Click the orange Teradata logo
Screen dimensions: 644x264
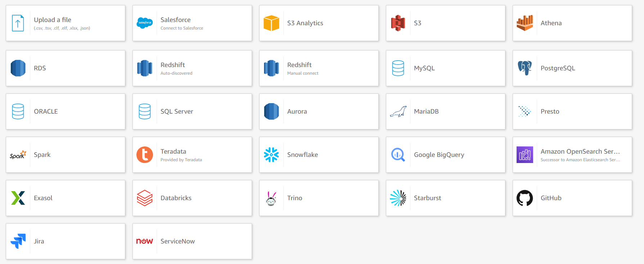coord(145,155)
